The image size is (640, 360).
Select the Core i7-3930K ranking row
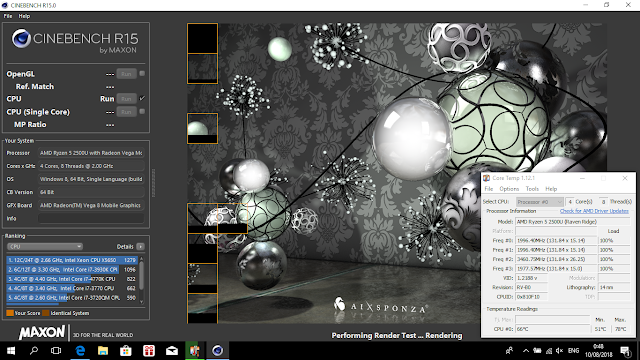click(72, 269)
